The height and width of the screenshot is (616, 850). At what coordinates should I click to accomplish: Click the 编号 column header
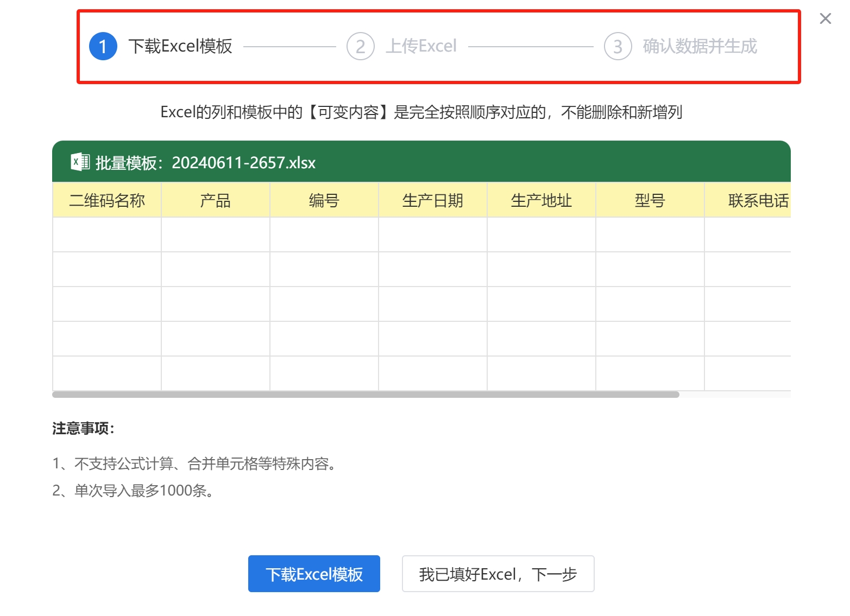(x=324, y=201)
